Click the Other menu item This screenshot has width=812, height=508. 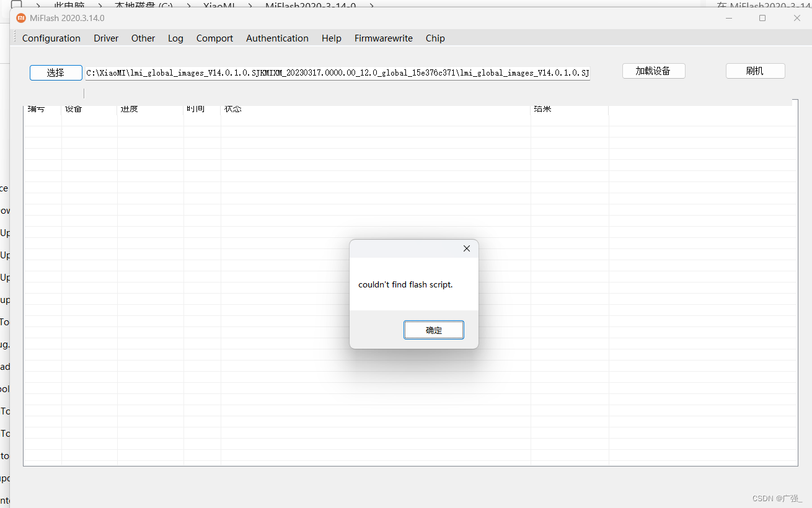pos(143,38)
